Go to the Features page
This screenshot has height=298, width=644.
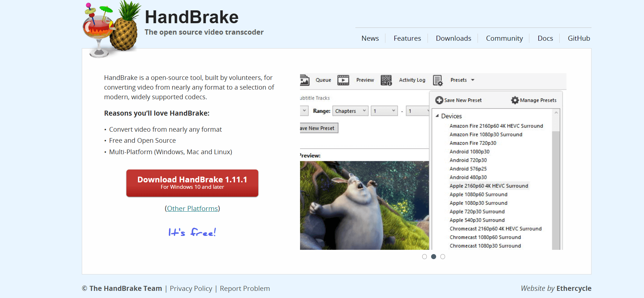407,38
